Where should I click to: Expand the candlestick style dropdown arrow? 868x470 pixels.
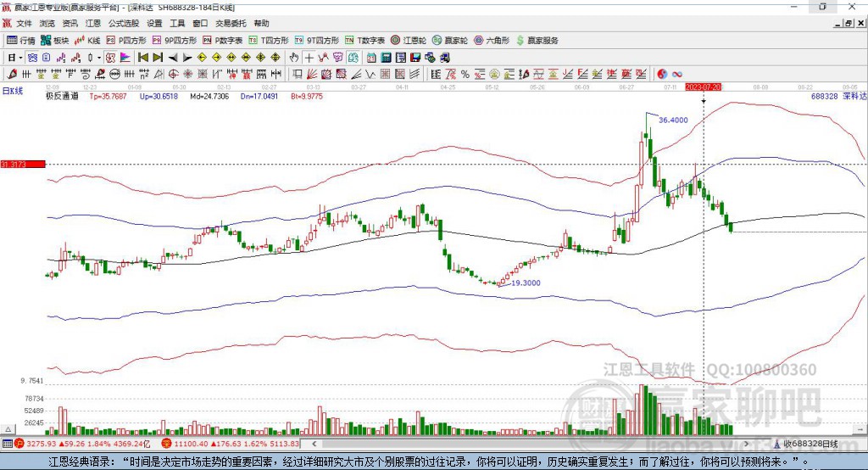(x=99, y=58)
